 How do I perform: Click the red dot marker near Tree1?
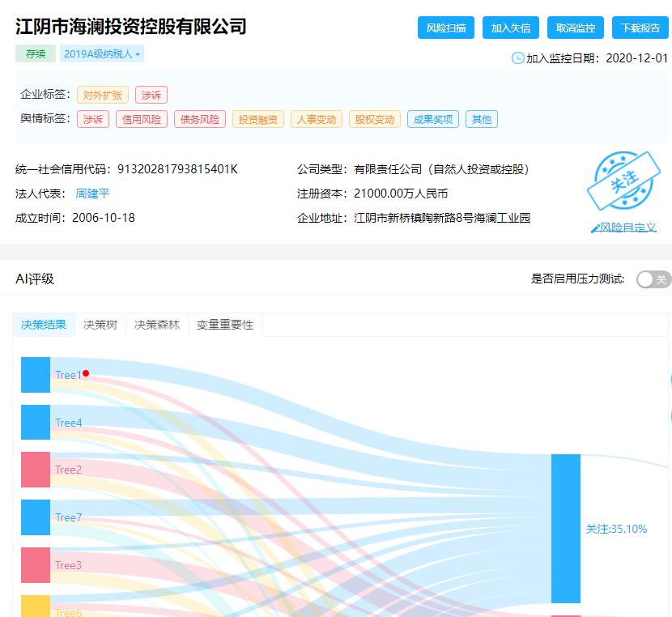tap(87, 373)
